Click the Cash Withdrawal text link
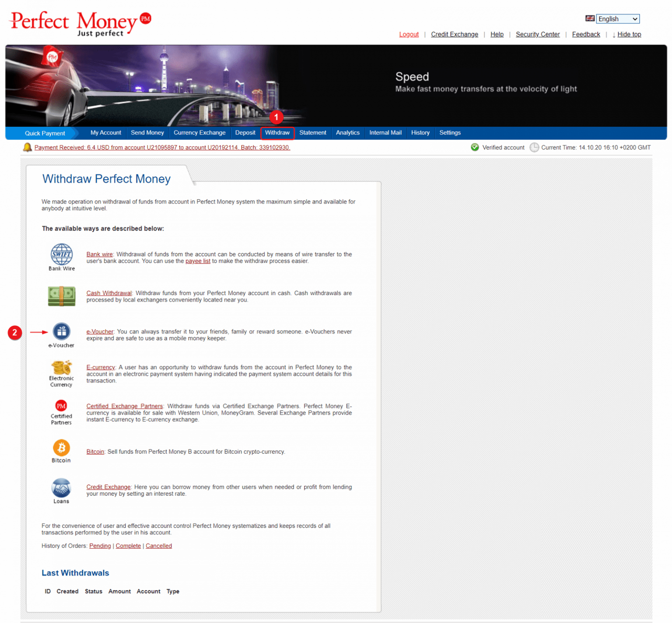This screenshot has width=672, height=623. coord(109,293)
